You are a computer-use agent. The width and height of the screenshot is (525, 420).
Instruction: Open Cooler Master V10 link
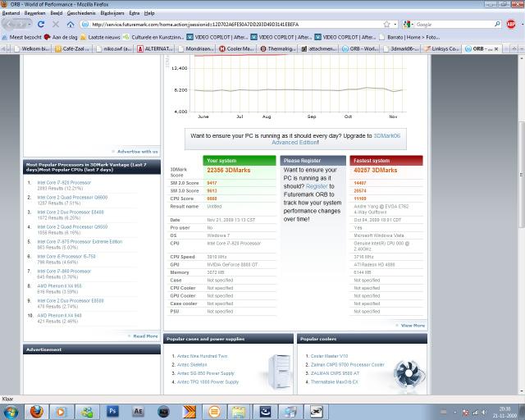[329, 356]
